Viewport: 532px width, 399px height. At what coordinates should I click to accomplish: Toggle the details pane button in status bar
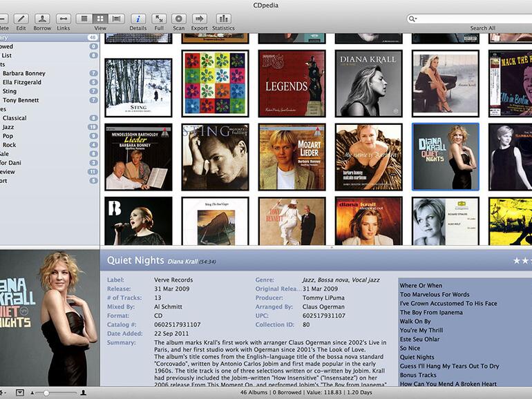[20, 393]
